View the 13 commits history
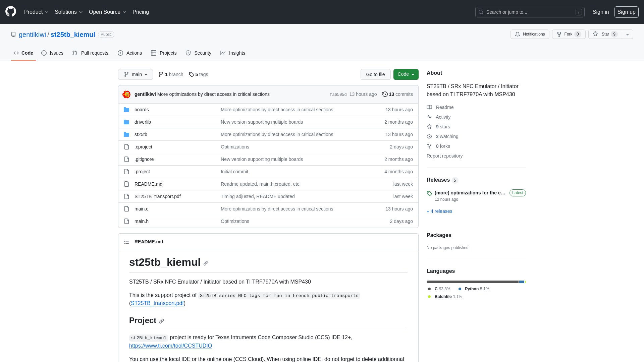The height and width of the screenshot is (362, 644). coord(397,94)
